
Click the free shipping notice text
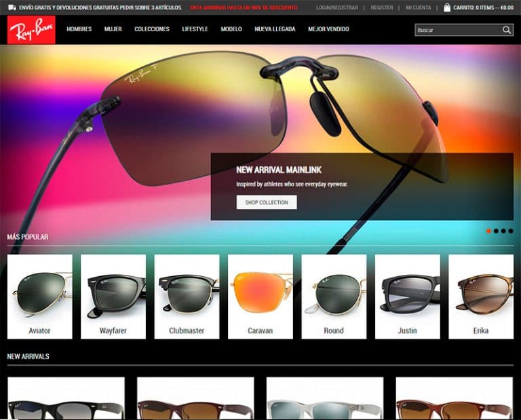coord(100,7)
